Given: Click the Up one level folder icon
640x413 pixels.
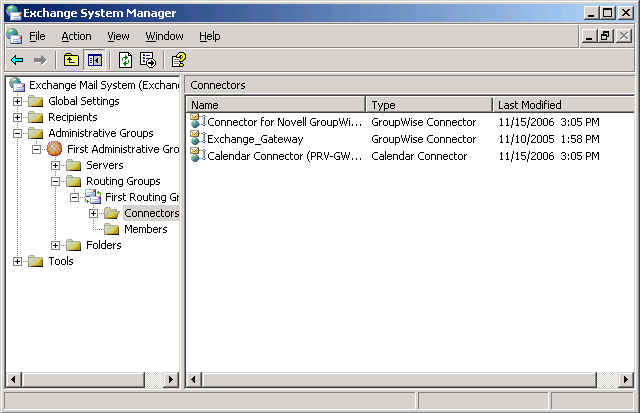Looking at the screenshot, I should (71, 60).
